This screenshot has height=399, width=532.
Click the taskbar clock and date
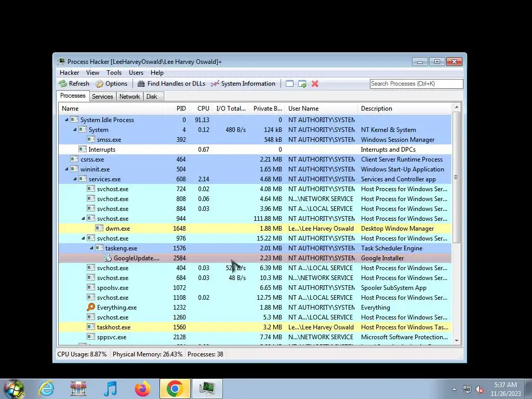(x=505, y=389)
